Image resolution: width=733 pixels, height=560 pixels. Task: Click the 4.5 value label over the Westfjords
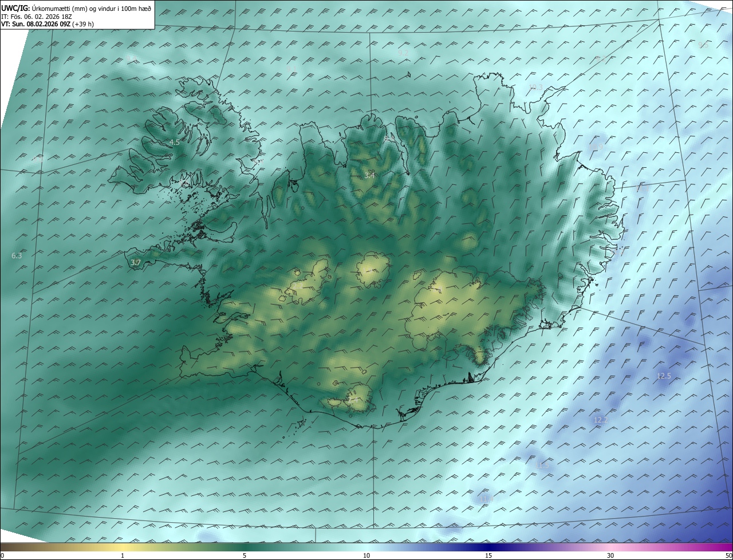click(175, 142)
